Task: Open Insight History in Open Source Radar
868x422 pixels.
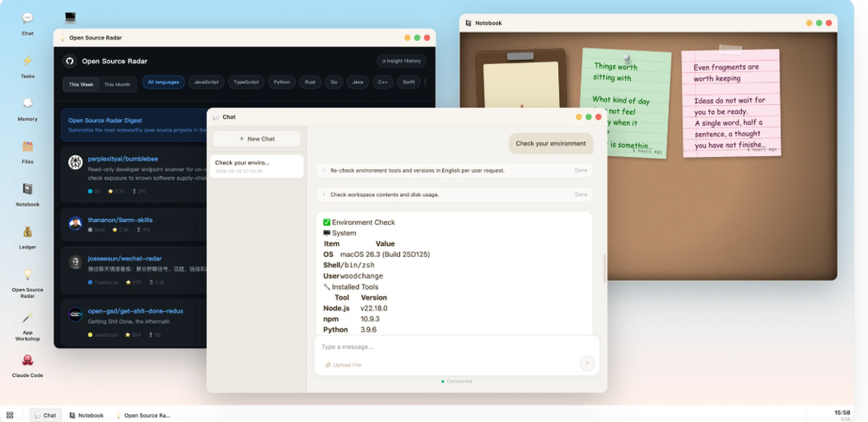Action: [x=401, y=61]
